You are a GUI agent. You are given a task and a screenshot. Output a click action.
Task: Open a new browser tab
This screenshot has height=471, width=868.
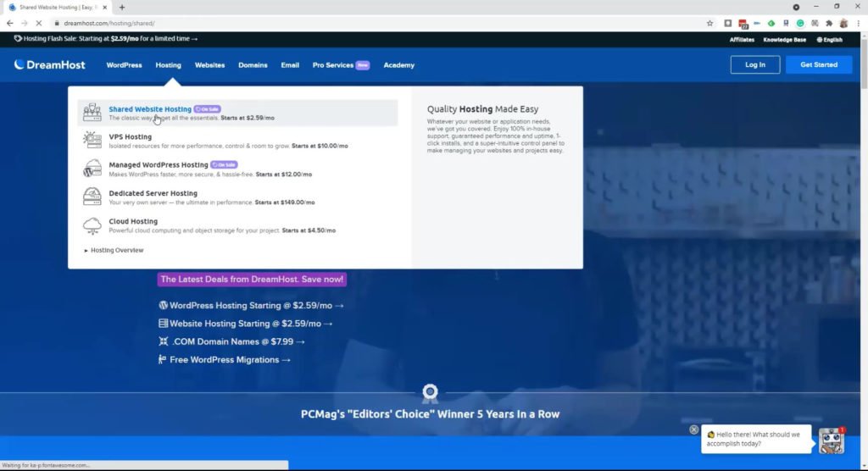click(x=122, y=7)
